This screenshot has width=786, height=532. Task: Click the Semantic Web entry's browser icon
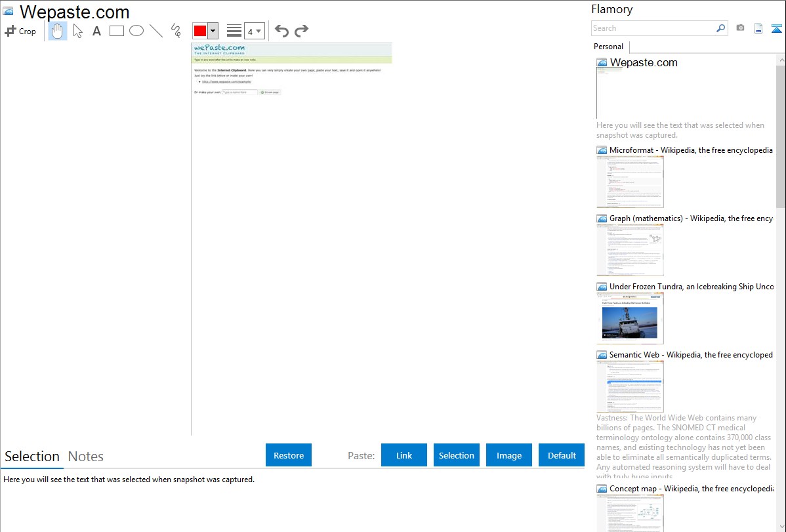point(602,355)
